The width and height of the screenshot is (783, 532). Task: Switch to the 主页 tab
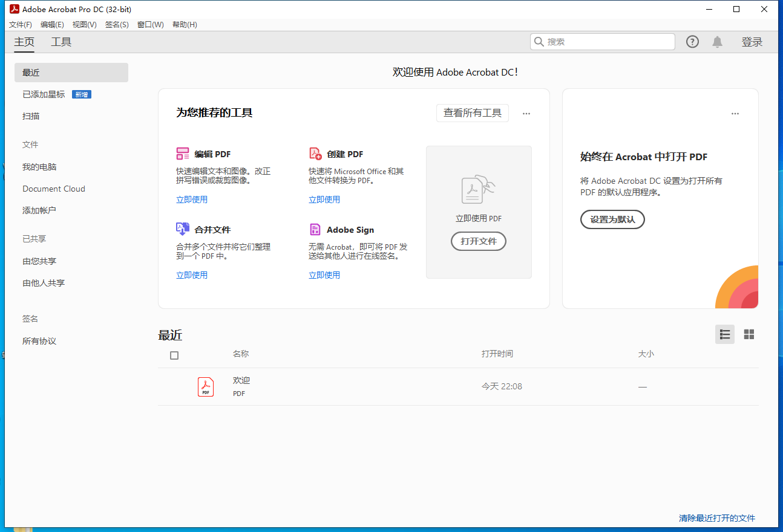click(x=24, y=42)
